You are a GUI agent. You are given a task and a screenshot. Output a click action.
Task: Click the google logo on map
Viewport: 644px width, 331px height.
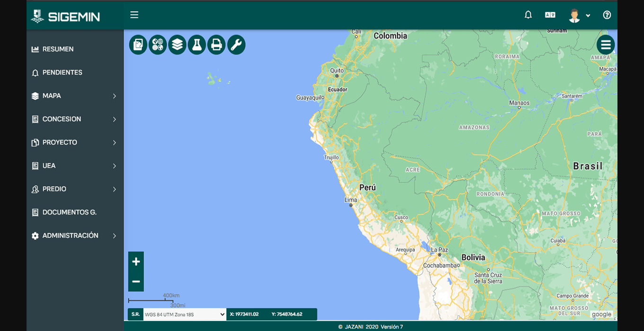[x=601, y=314]
